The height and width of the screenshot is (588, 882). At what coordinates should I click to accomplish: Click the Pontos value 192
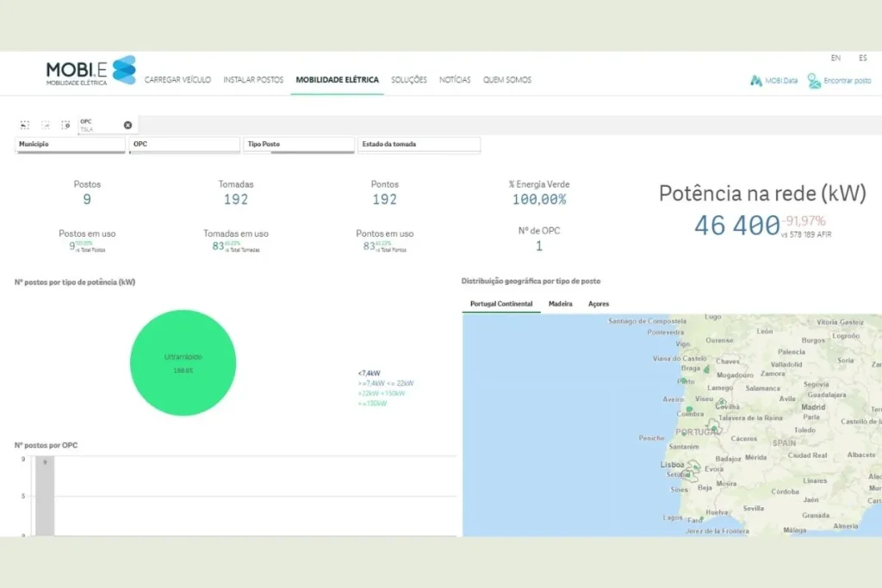pos(385,200)
